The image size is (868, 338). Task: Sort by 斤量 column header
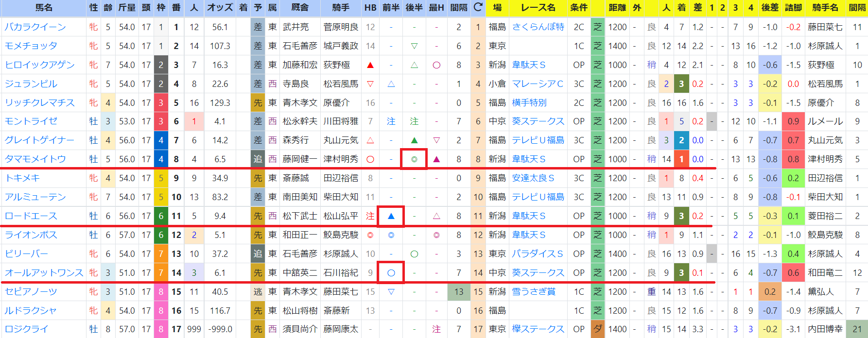[x=127, y=8]
